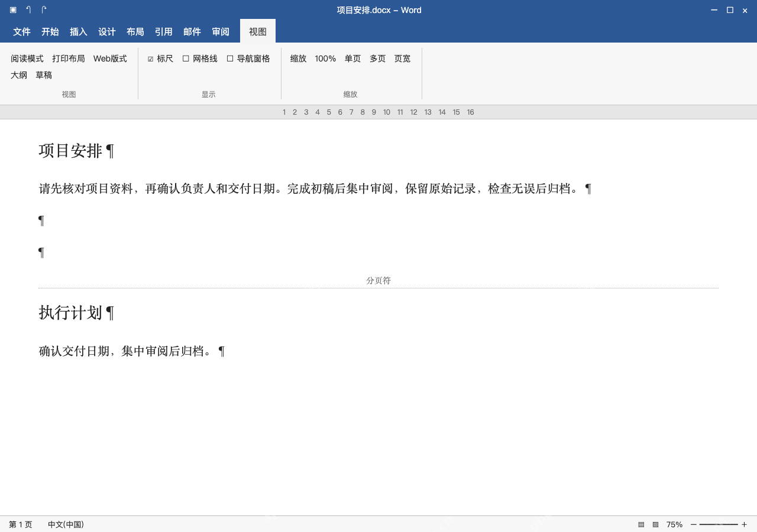Click in paragraph 确认交付日期，集中审阅后归档
This screenshot has height=532, width=757.
click(125, 351)
